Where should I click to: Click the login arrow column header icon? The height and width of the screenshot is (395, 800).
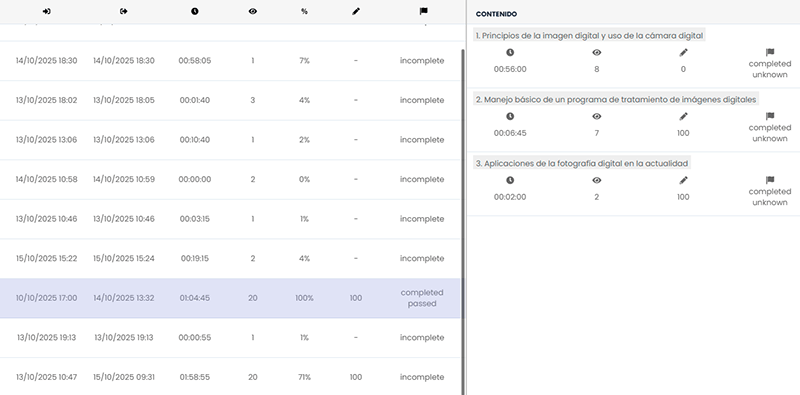tap(46, 11)
